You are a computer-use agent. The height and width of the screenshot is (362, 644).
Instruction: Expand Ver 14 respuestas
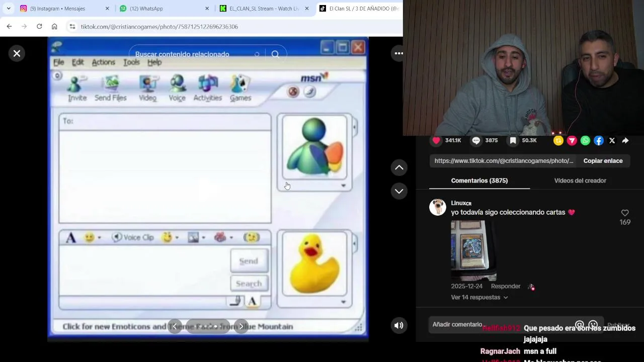(479, 297)
